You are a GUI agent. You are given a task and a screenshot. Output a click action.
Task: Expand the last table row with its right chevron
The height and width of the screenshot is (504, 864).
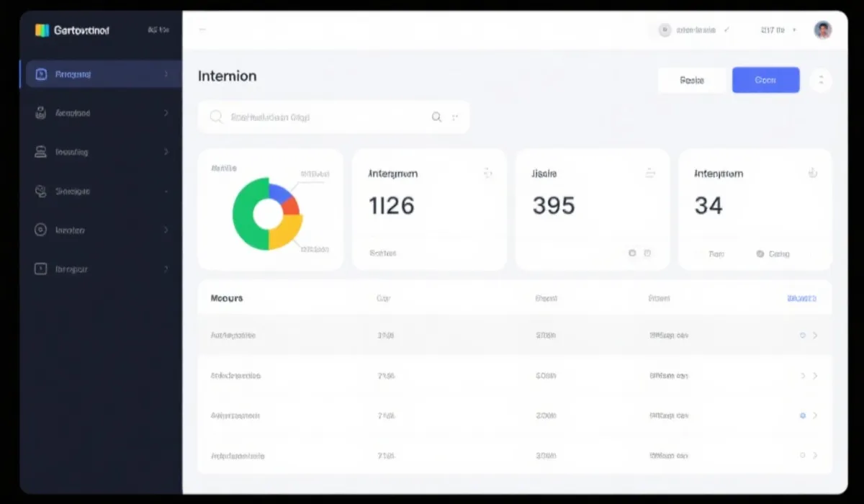[815, 456]
